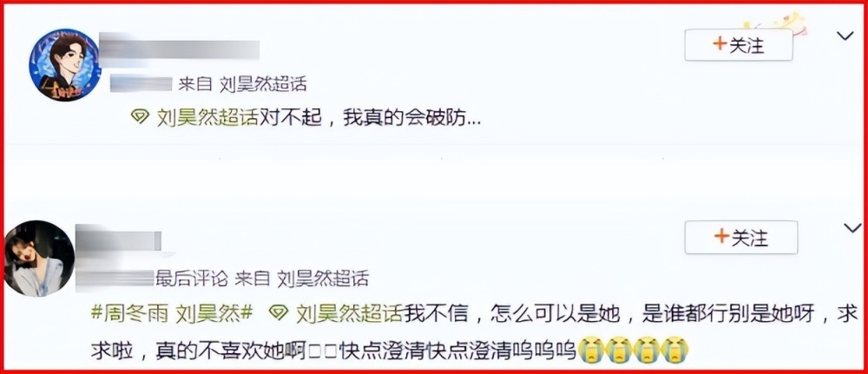Open 刘昊然超话 source link after 来自 in the 破防 post

(x=263, y=84)
